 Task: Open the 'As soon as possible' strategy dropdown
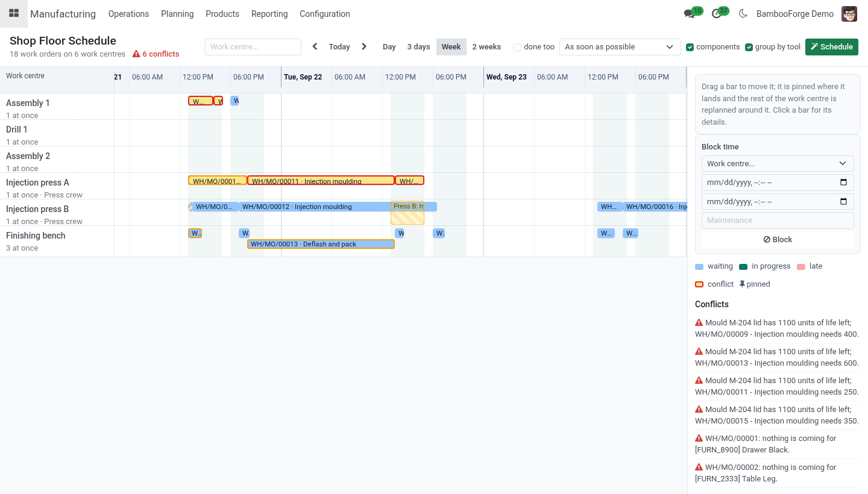pos(620,47)
